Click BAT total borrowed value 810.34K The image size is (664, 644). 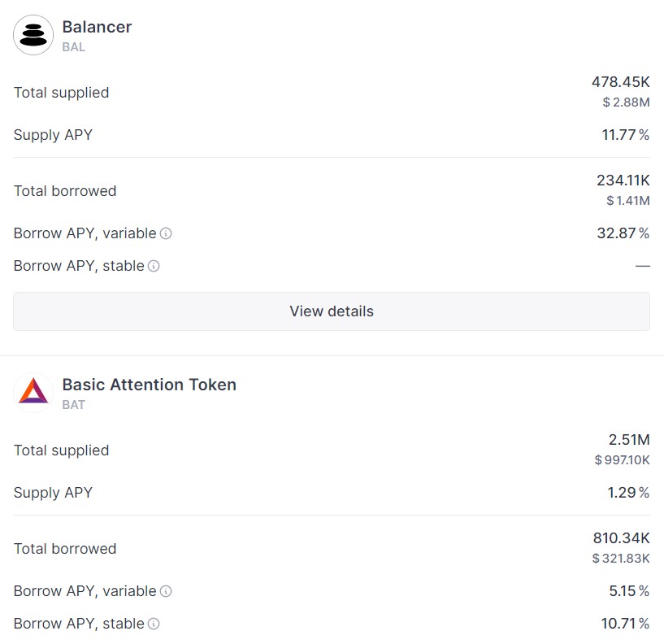pyautogui.click(x=621, y=538)
